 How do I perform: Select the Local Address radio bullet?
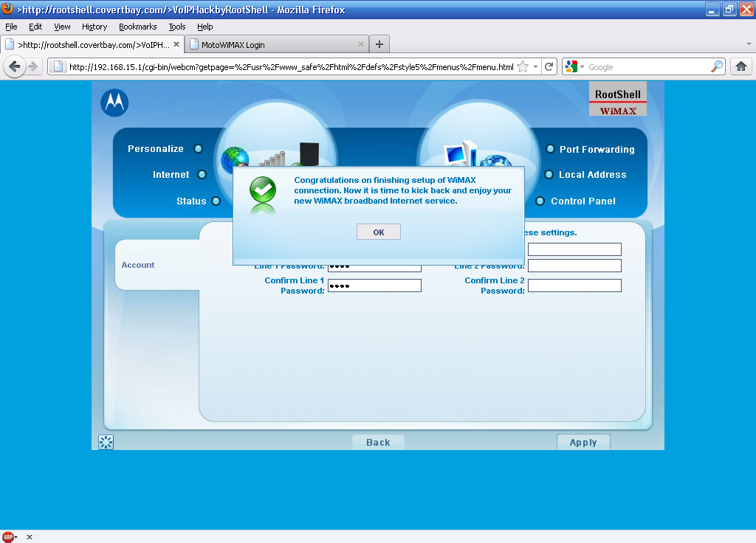[x=549, y=174]
